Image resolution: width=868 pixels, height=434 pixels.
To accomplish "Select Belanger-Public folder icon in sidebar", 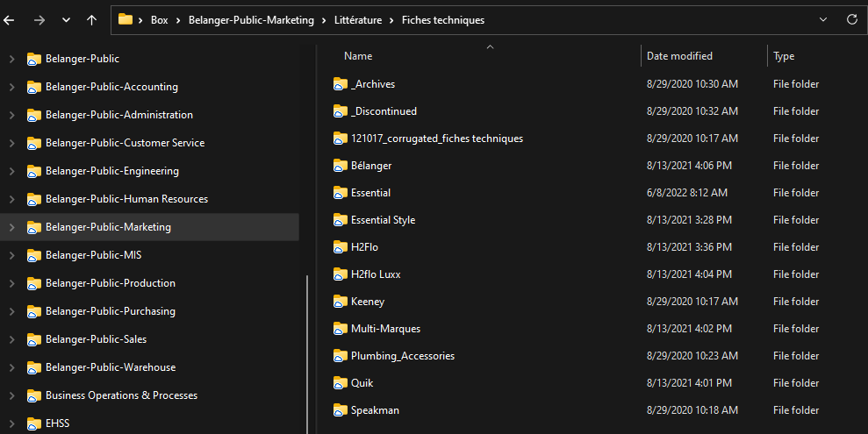I will [x=33, y=59].
